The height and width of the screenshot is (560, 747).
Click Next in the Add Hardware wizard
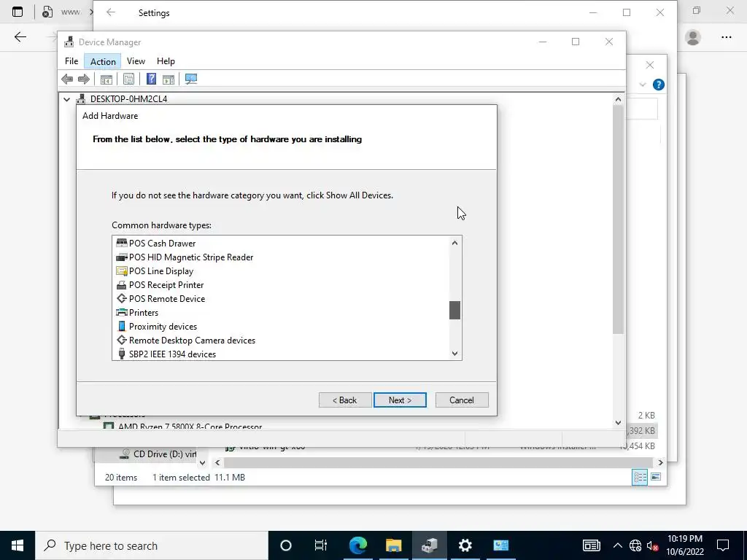pyautogui.click(x=400, y=400)
